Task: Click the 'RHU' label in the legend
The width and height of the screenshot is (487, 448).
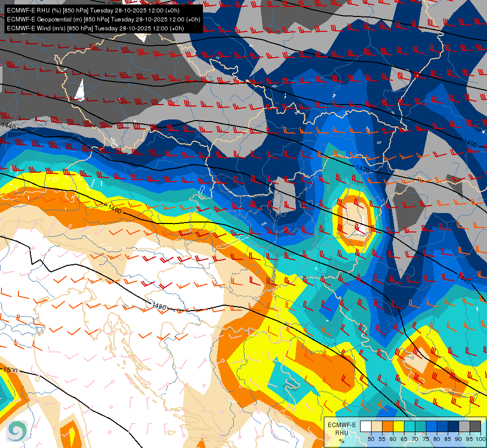Action: (x=342, y=433)
